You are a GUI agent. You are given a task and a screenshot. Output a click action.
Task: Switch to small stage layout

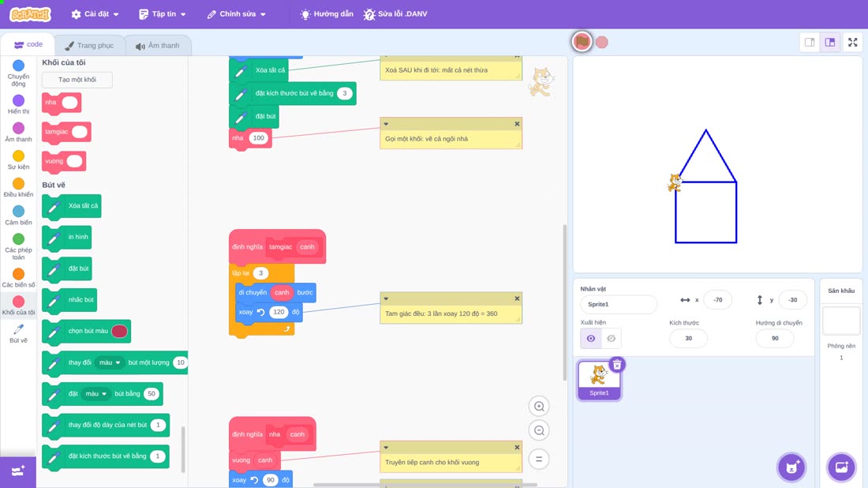[810, 42]
